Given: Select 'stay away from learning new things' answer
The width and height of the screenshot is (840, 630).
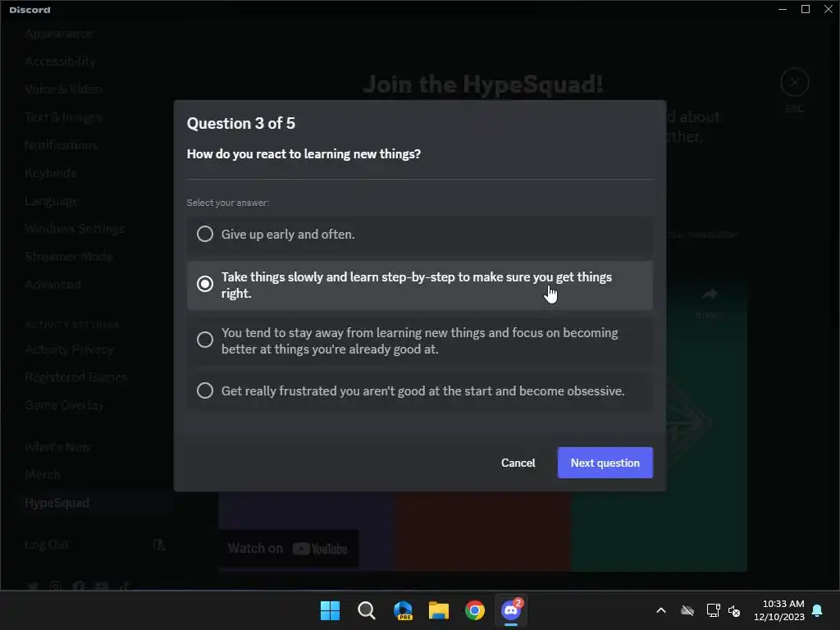Looking at the screenshot, I should 419,340.
